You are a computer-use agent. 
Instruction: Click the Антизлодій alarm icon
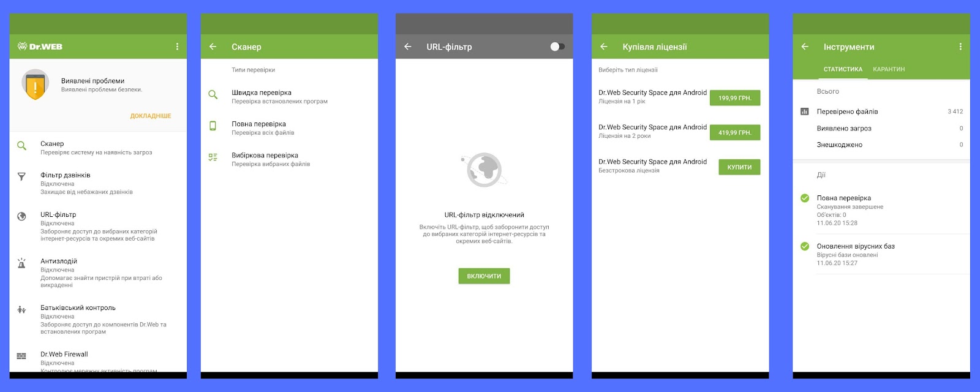[21, 263]
